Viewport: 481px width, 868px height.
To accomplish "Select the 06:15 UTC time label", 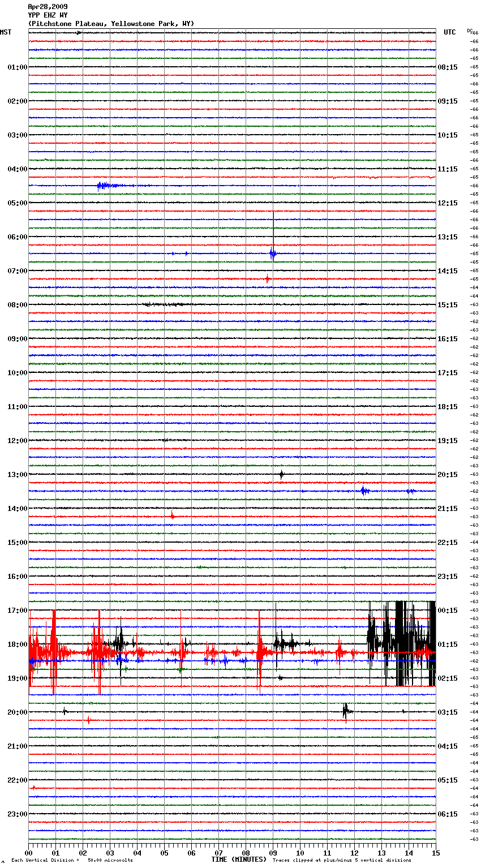I will click(448, 814).
